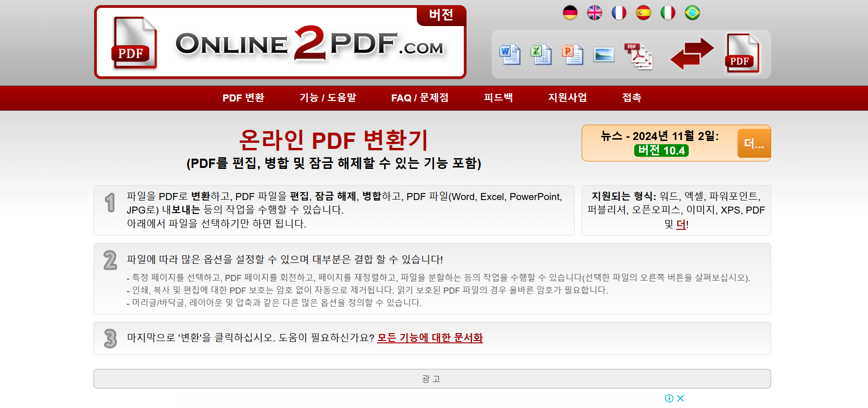This screenshot has height=408, width=868.
Task: Click the line about 인쇄, 복사 및 편집 protection
Action: tap(367, 290)
